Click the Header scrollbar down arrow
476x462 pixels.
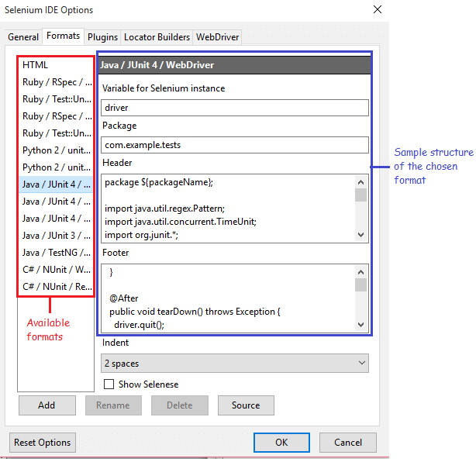coord(360,235)
